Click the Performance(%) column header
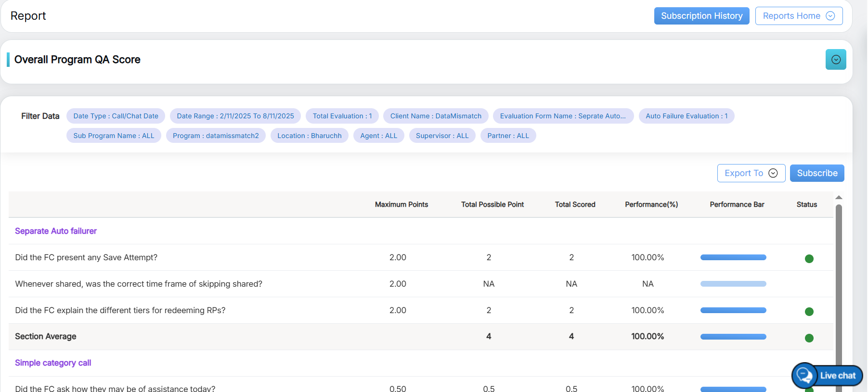This screenshot has height=392, width=868. pyautogui.click(x=651, y=205)
